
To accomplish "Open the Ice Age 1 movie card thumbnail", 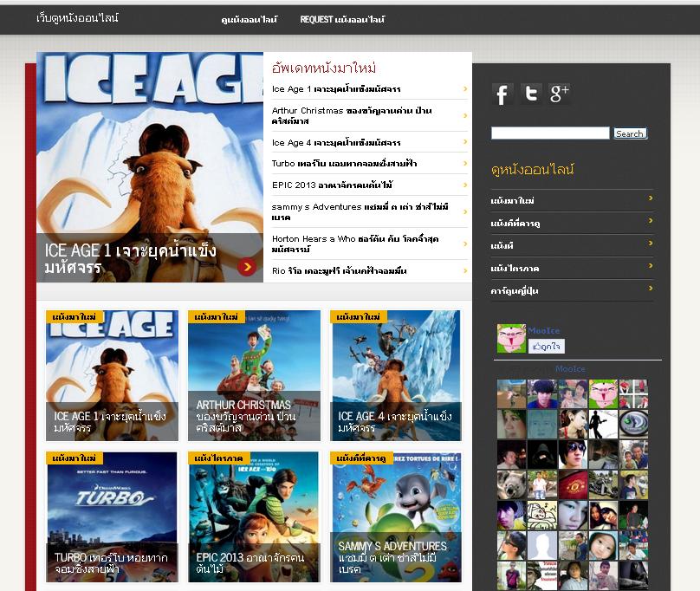I will coord(112,376).
